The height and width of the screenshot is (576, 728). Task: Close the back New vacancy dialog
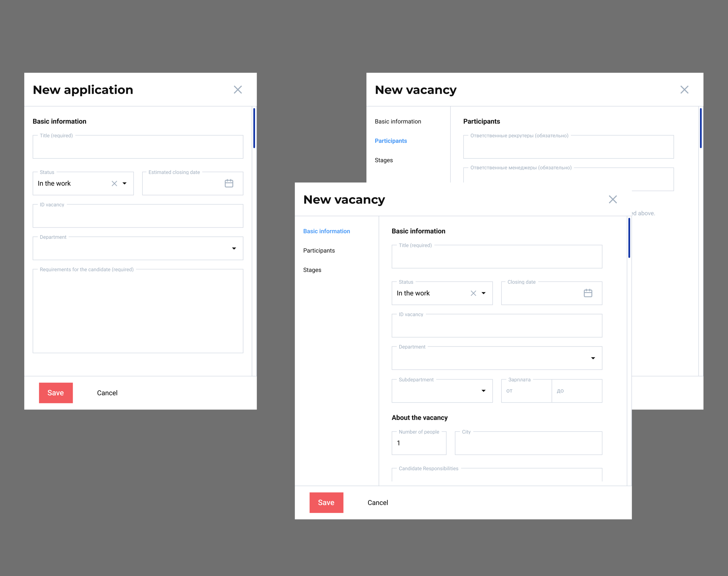coord(684,90)
